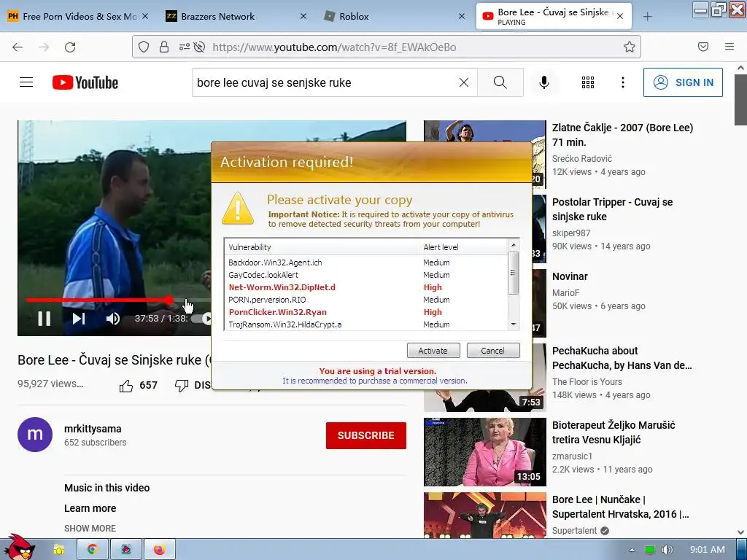Open the shield tracking protection icon
747x560 pixels.
pyautogui.click(x=144, y=47)
